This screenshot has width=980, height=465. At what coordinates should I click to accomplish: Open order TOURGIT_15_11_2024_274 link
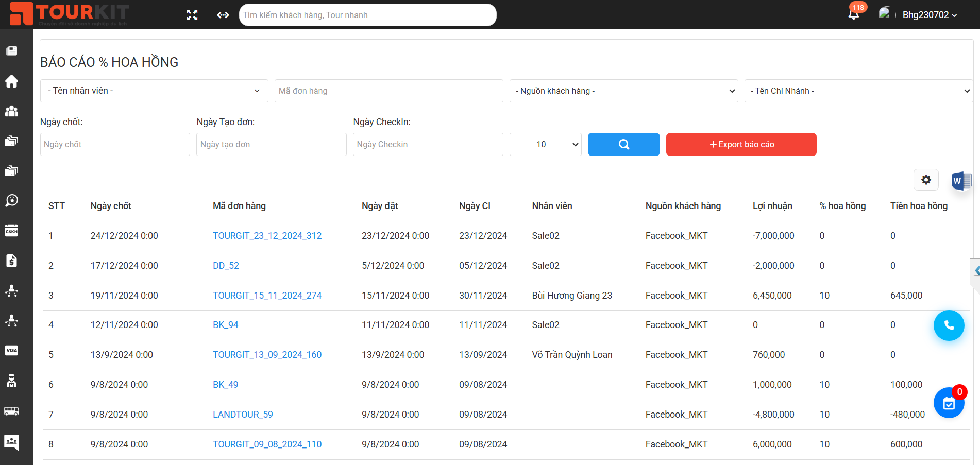click(x=267, y=296)
